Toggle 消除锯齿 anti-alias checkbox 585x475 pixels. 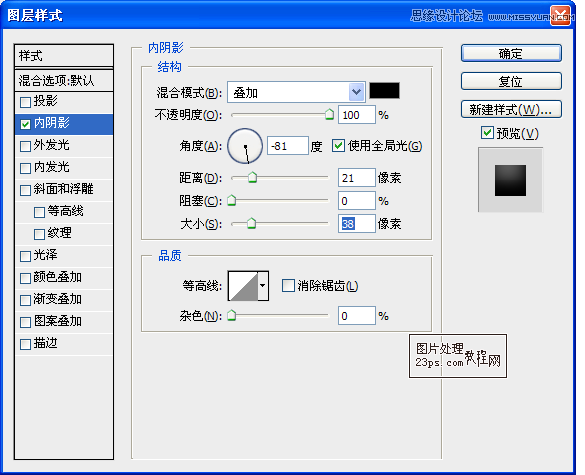(x=288, y=286)
